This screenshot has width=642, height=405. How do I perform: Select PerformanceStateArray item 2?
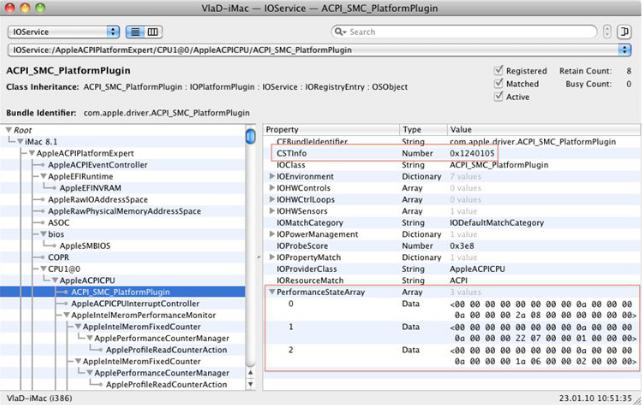(x=452, y=355)
